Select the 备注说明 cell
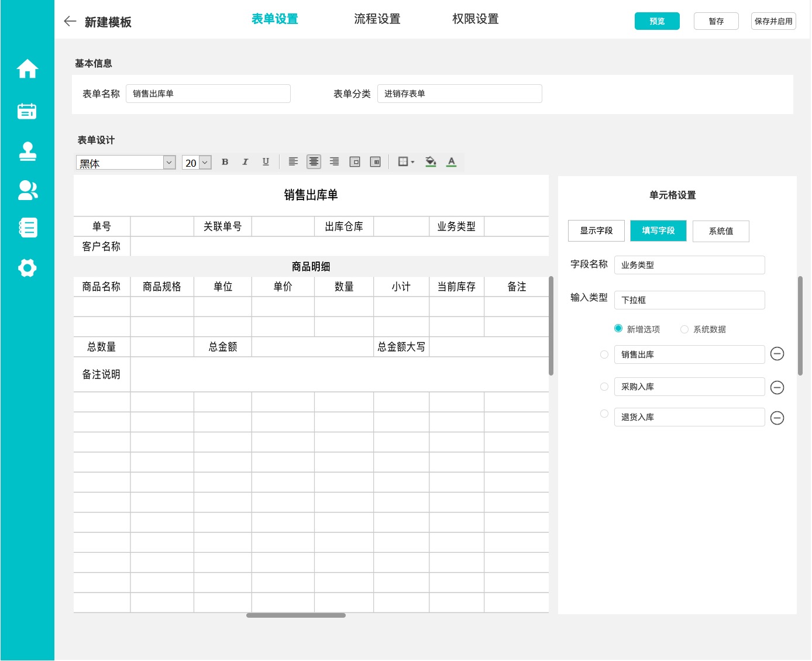This screenshot has height=661, width=812. [101, 374]
